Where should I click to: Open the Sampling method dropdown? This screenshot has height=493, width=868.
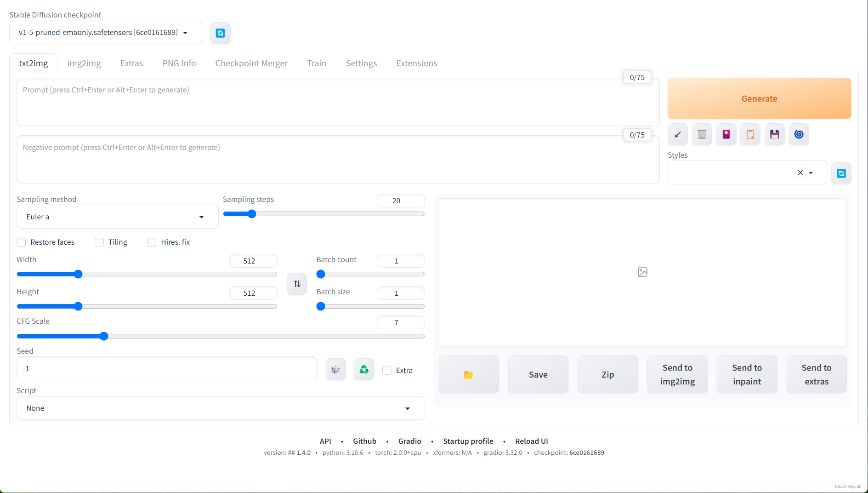tap(117, 217)
